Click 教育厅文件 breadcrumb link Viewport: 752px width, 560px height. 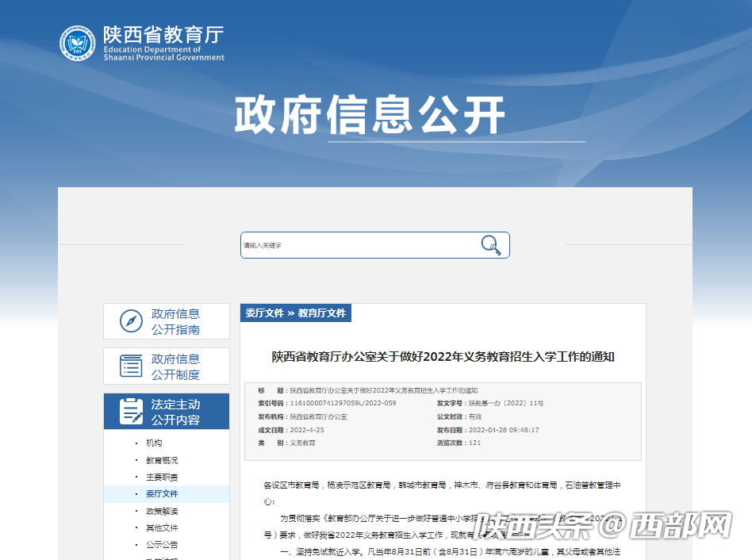pos(322,313)
